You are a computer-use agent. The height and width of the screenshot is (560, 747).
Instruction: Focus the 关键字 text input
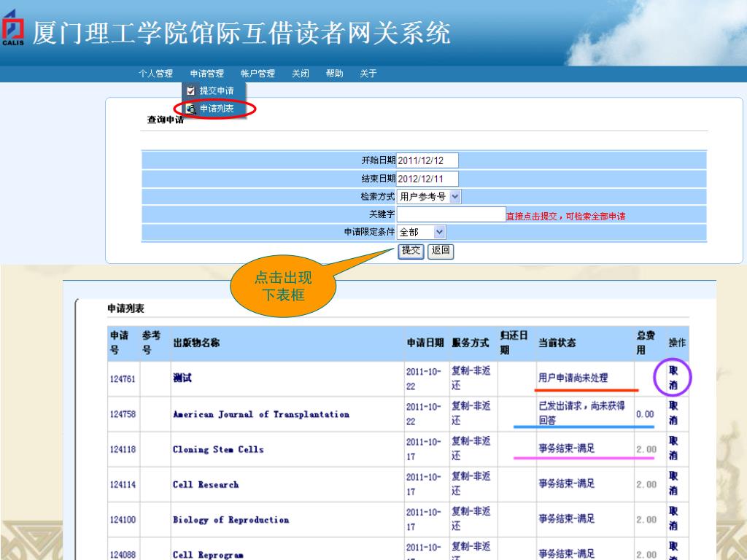click(x=450, y=214)
